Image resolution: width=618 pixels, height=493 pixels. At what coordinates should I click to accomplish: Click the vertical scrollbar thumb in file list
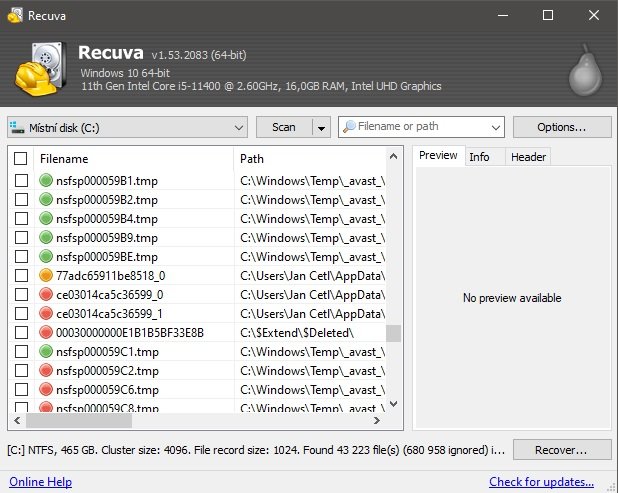393,333
